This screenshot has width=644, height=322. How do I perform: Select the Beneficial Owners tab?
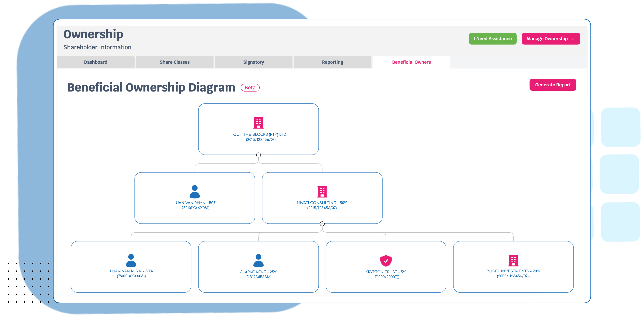pyautogui.click(x=411, y=62)
